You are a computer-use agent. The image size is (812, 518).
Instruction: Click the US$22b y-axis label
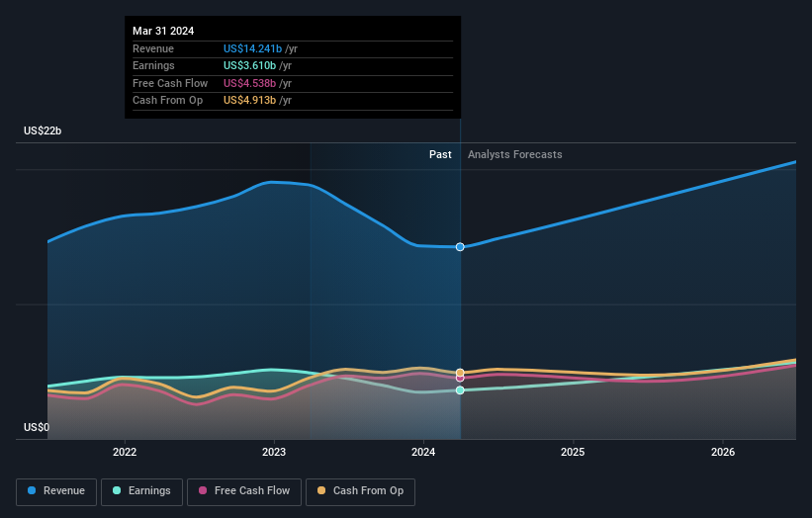(43, 130)
